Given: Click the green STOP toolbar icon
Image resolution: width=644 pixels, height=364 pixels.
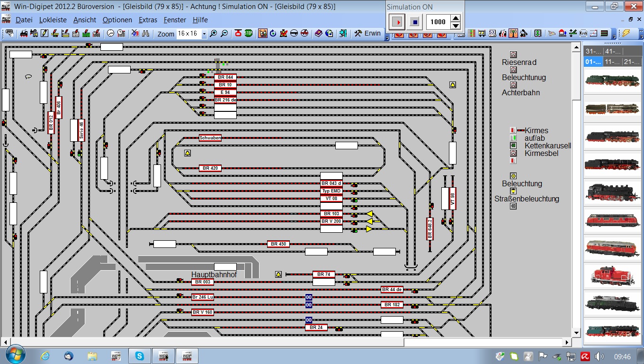Looking at the screenshot, I should pos(248,34).
